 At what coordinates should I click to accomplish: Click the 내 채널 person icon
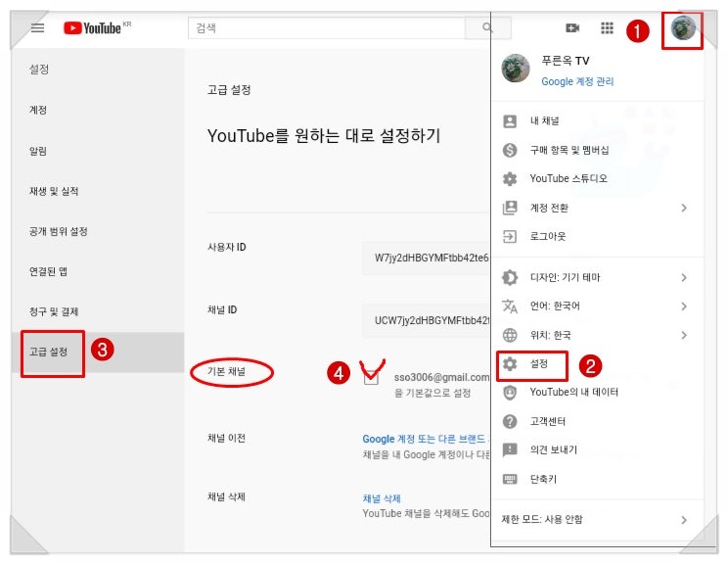(510, 121)
